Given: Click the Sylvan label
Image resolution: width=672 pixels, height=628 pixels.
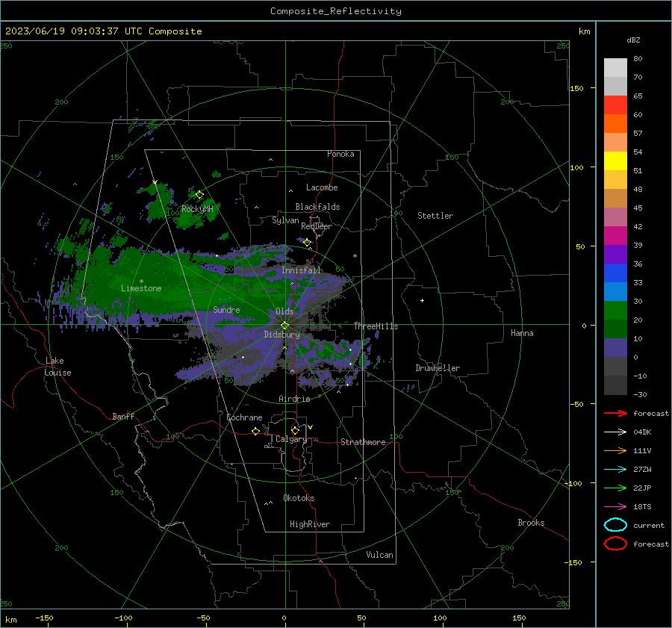Looking at the screenshot, I should (285, 220).
